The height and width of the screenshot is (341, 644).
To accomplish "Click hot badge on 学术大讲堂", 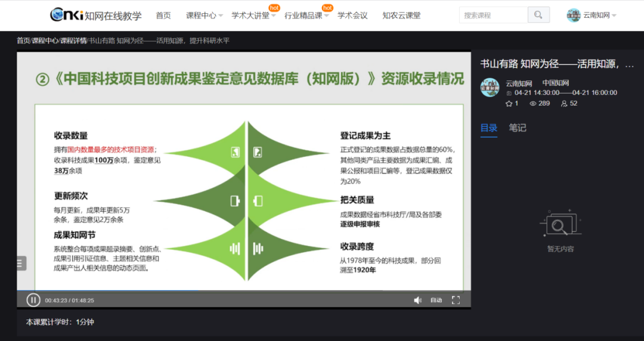I will (x=274, y=8).
